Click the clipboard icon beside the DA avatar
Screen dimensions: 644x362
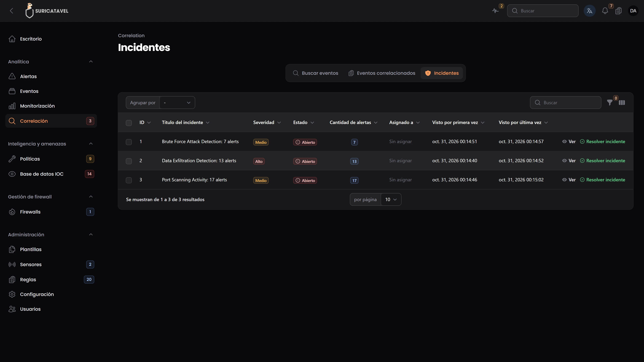618,11
